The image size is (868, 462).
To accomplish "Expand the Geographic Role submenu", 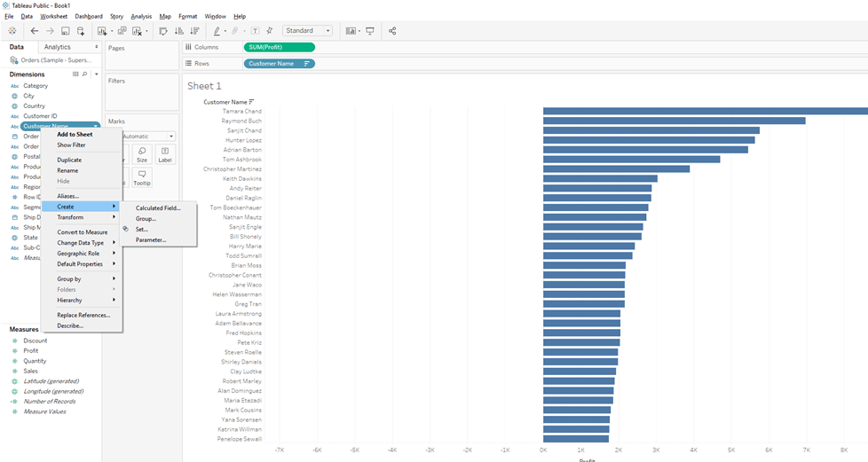I will point(82,254).
